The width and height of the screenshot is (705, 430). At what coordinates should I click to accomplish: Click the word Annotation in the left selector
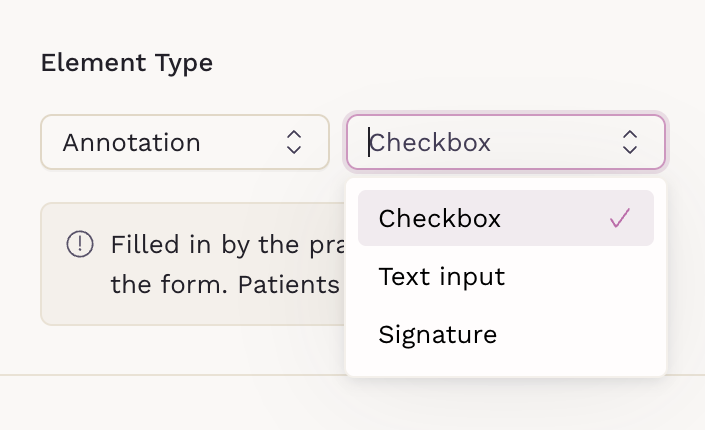[x=131, y=143]
